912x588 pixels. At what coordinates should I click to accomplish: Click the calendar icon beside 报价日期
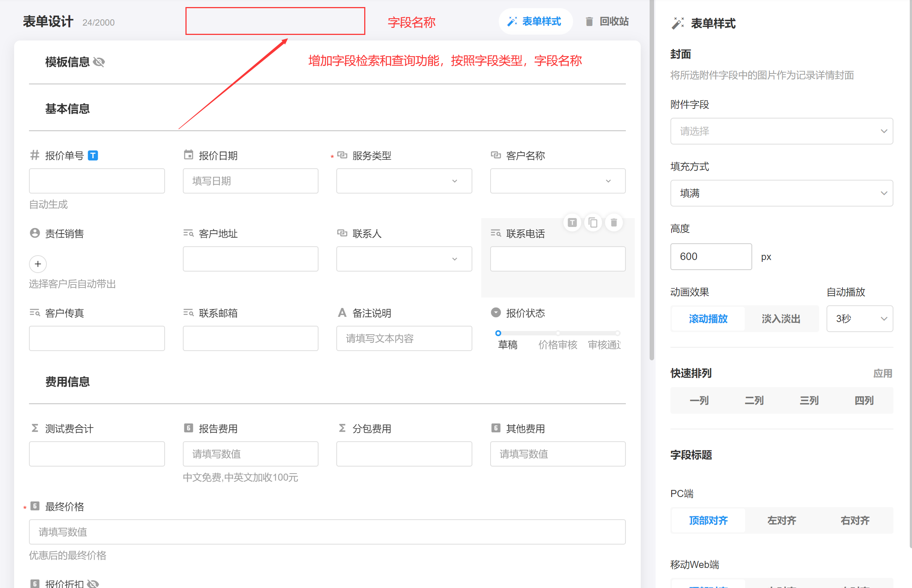pos(189,155)
